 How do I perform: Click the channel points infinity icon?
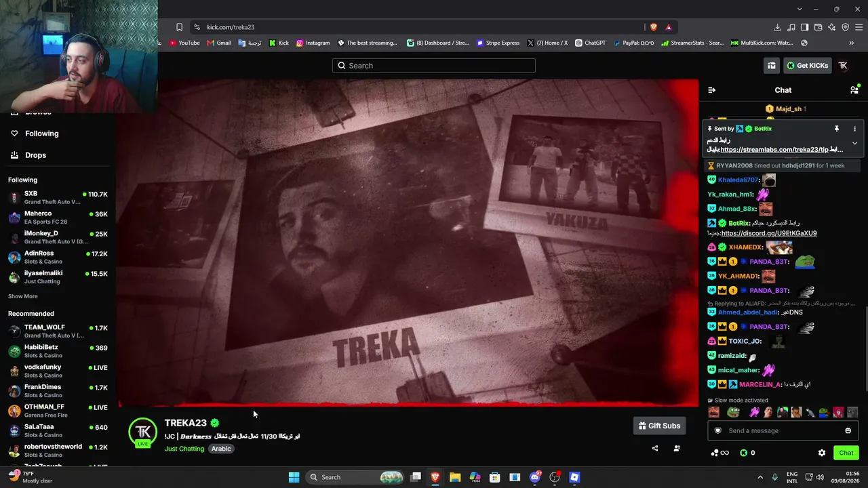(720, 453)
